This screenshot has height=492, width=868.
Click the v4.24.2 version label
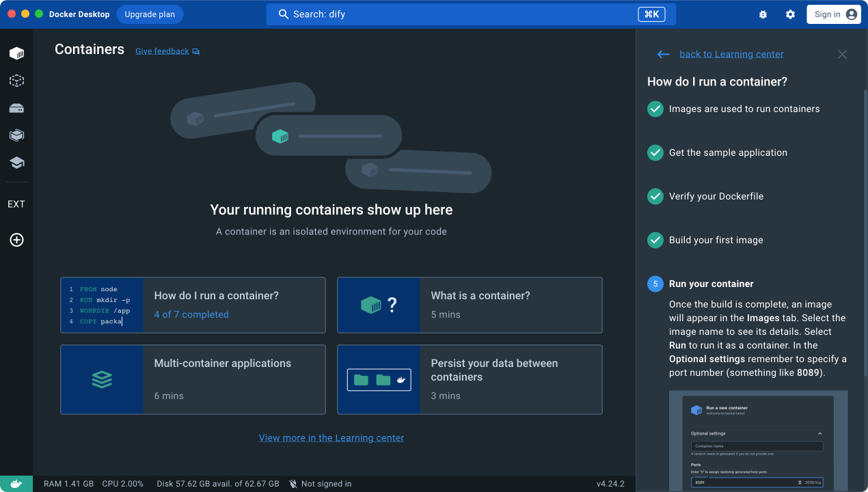click(610, 484)
